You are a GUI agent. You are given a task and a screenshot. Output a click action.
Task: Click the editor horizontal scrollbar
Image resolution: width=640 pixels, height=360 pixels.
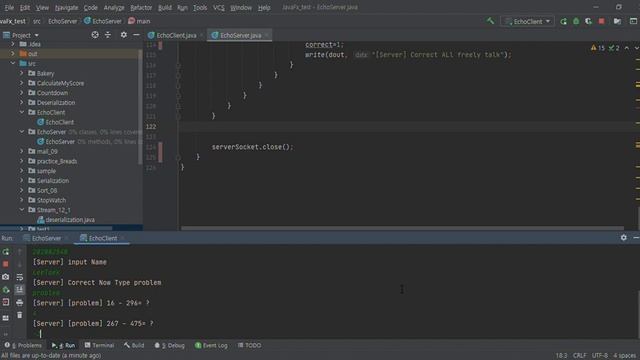[x=402, y=228]
